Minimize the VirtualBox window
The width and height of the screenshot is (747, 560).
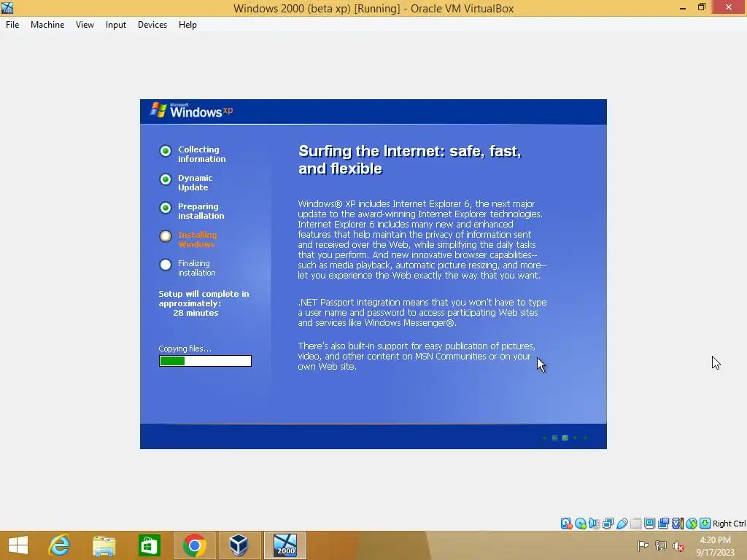click(683, 7)
